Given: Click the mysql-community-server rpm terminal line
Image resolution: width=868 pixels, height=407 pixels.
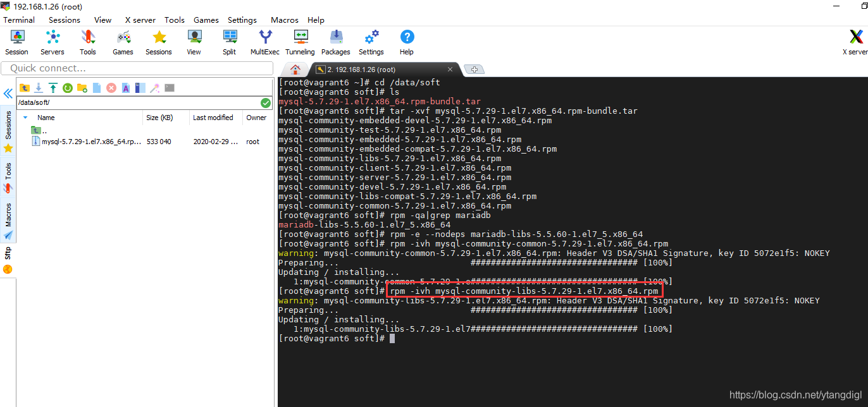Looking at the screenshot, I should 395,177.
